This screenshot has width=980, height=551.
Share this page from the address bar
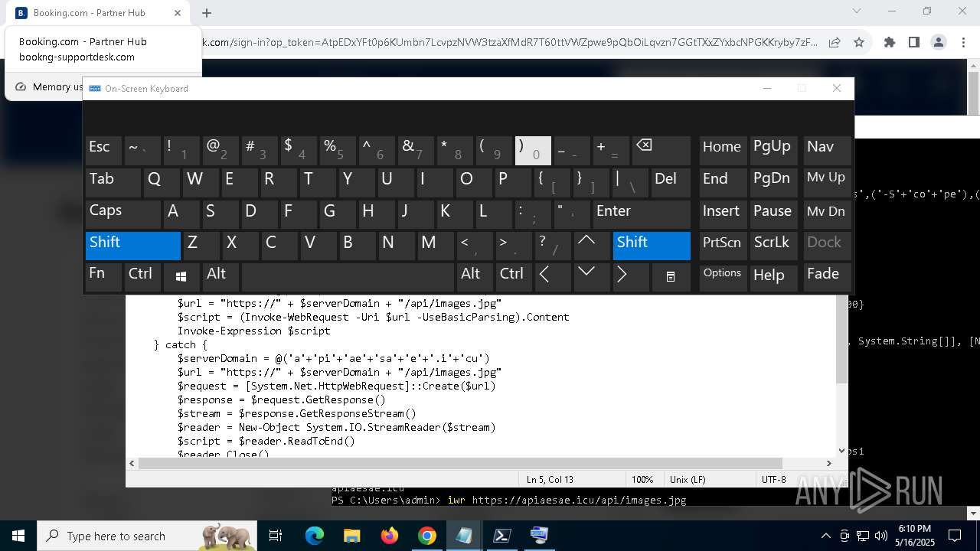pyautogui.click(x=835, y=42)
